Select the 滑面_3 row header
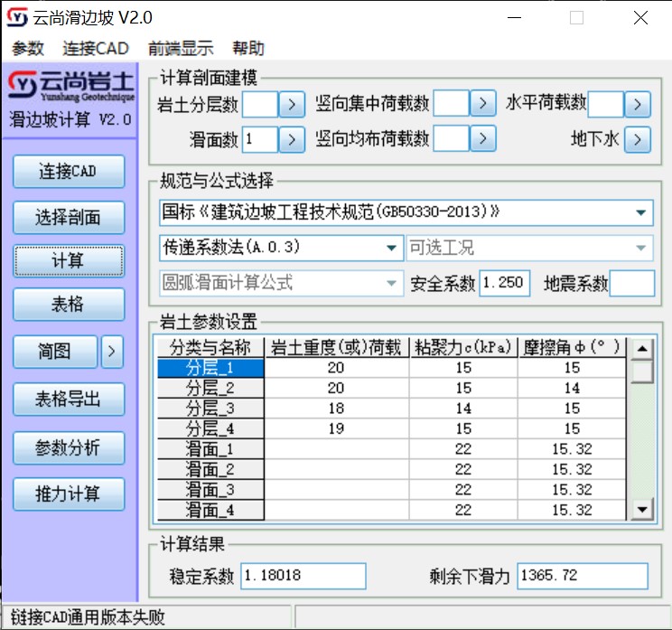Image resolution: width=672 pixels, height=630 pixels. 210,489
